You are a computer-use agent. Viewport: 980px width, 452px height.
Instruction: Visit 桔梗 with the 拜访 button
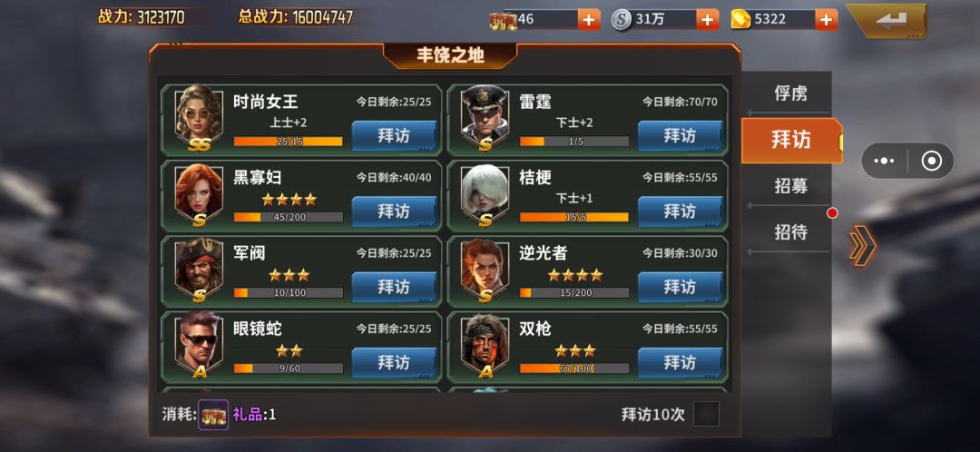(680, 211)
